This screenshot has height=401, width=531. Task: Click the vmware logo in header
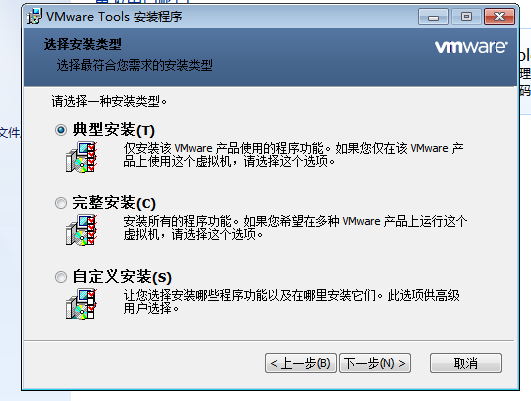(x=471, y=47)
